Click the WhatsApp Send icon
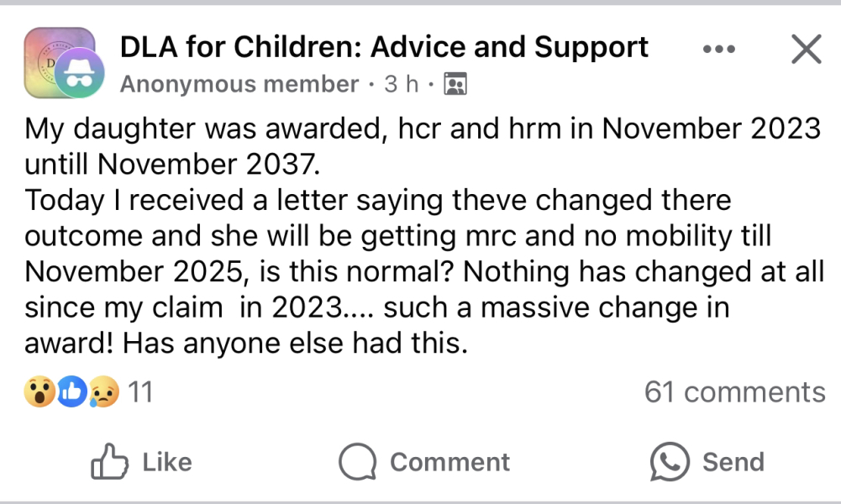Screen dimensions: 841x504 pos(670,462)
